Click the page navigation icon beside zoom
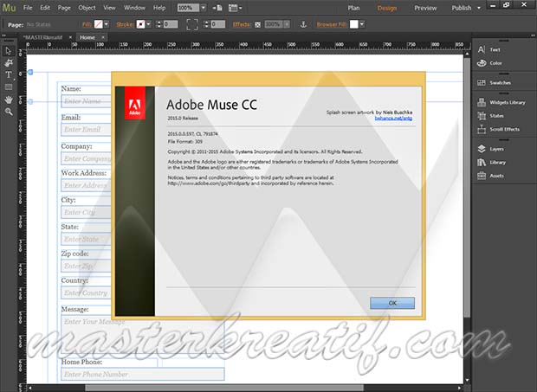 (x=217, y=8)
